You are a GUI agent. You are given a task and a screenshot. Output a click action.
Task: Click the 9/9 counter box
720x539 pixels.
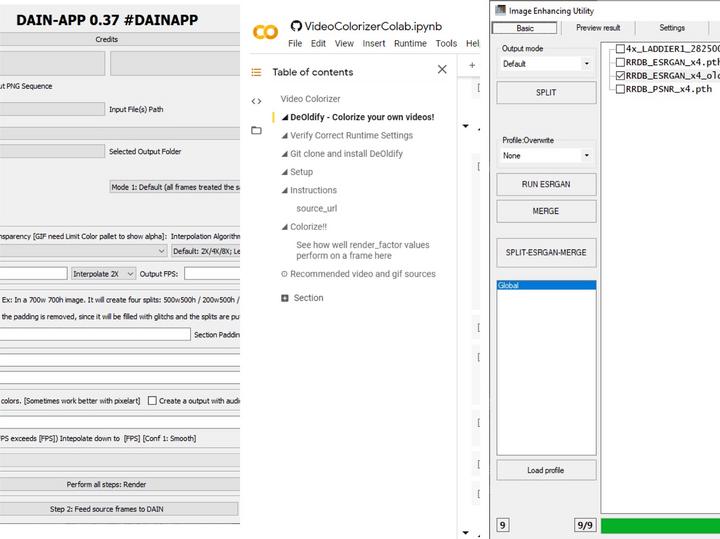click(x=585, y=525)
